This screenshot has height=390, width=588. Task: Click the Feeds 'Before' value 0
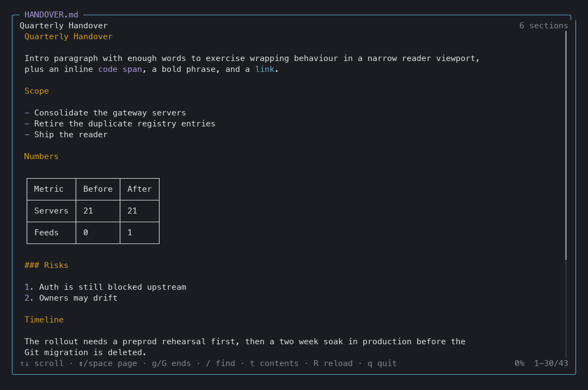[98, 233]
